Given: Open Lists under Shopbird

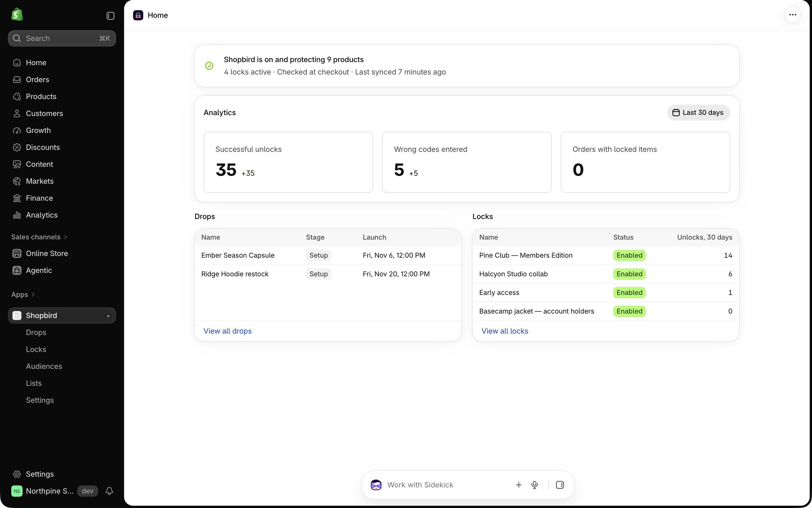Looking at the screenshot, I should [34, 383].
